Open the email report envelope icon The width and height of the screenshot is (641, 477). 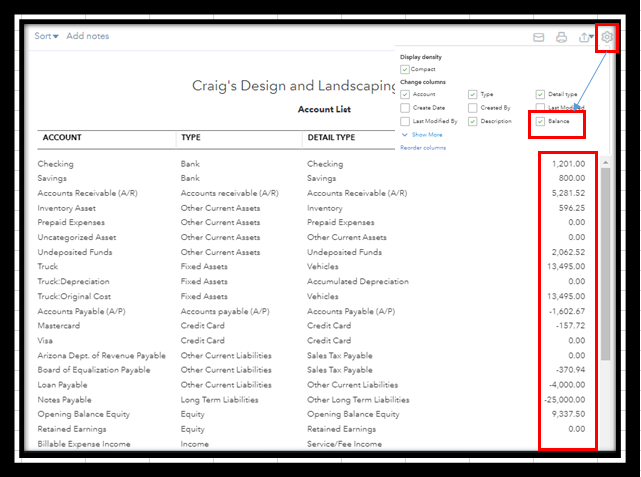pos(538,38)
